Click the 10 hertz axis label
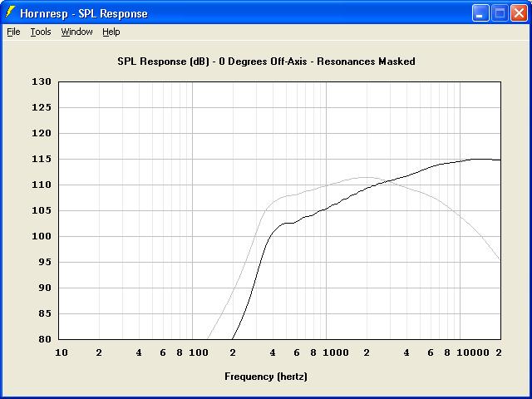The height and width of the screenshot is (399, 532). (62, 352)
